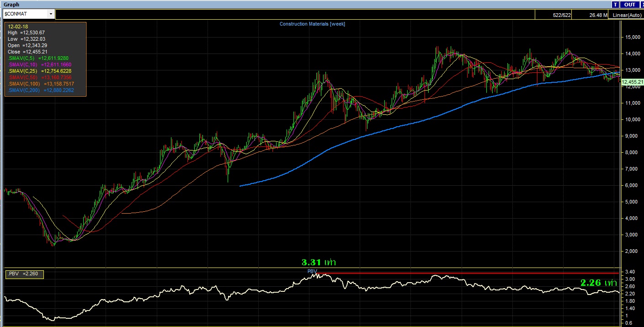Select the SMAV(C,50) red legend entry

coord(41,78)
